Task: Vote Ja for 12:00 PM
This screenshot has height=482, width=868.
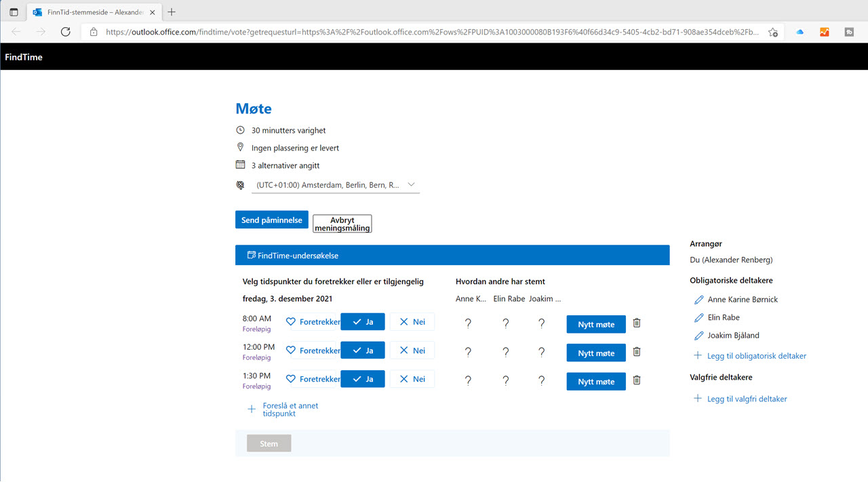Action: (363, 350)
